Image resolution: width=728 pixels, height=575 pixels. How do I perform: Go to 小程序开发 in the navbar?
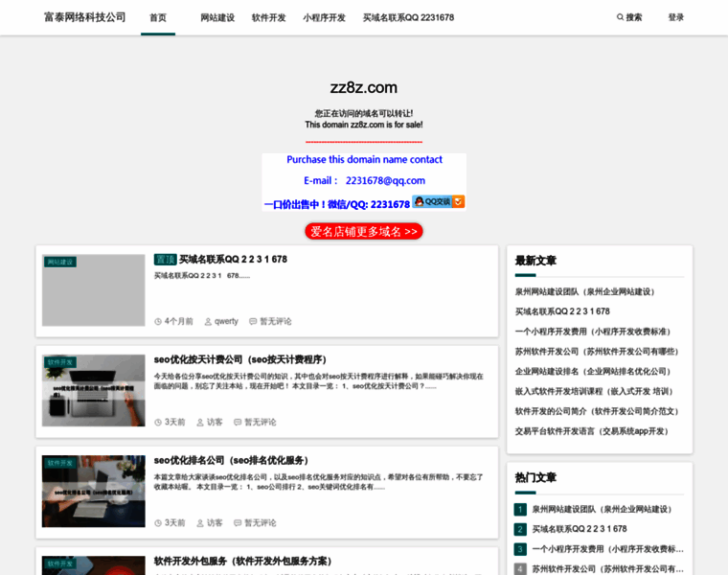point(324,18)
